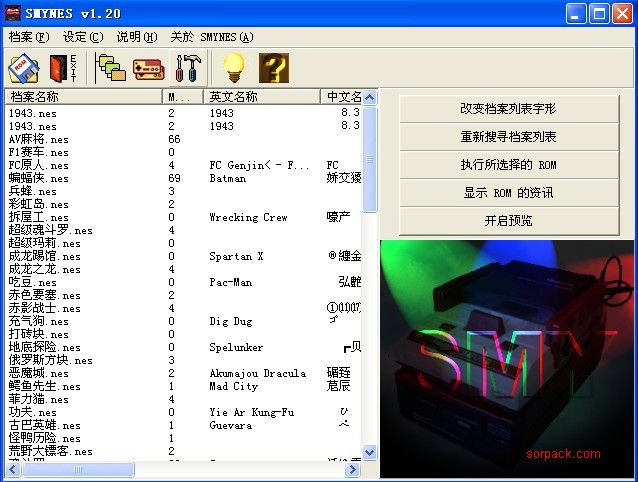Click the 重新搜寻档案列表 button
Image resolution: width=638 pixels, height=482 pixels.
508,136
